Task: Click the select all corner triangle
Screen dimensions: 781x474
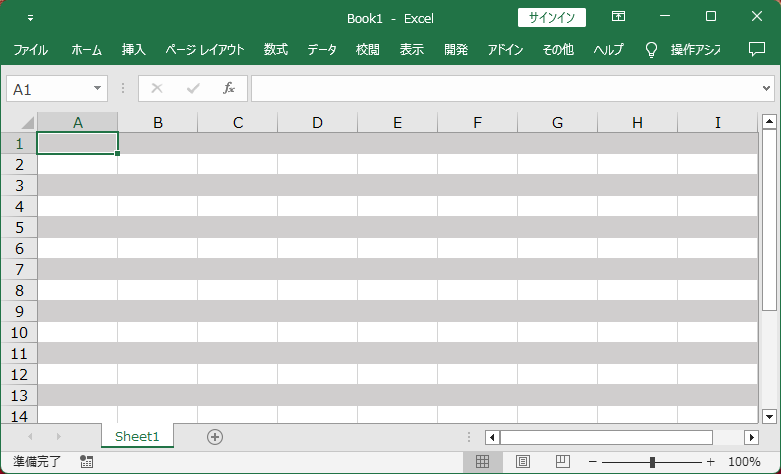Action: [27, 123]
